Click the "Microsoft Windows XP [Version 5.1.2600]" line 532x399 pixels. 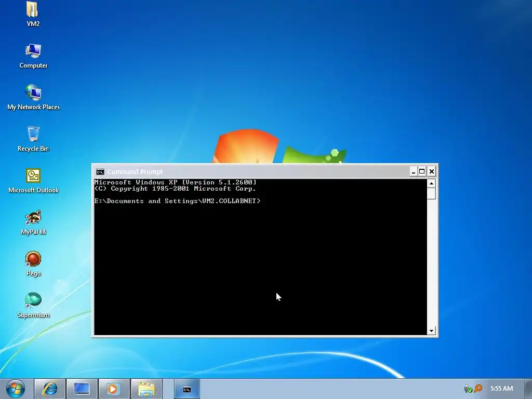tap(176, 182)
